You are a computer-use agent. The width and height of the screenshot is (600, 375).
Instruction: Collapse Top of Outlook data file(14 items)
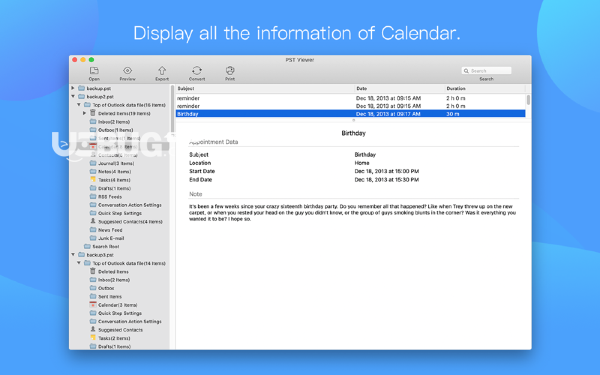click(x=79, y=263)
